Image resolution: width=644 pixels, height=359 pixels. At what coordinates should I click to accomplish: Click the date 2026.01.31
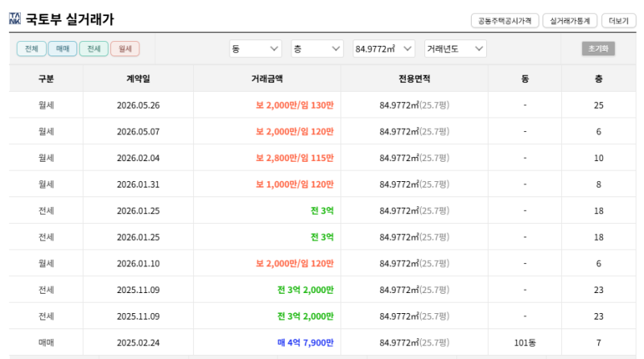138,184
